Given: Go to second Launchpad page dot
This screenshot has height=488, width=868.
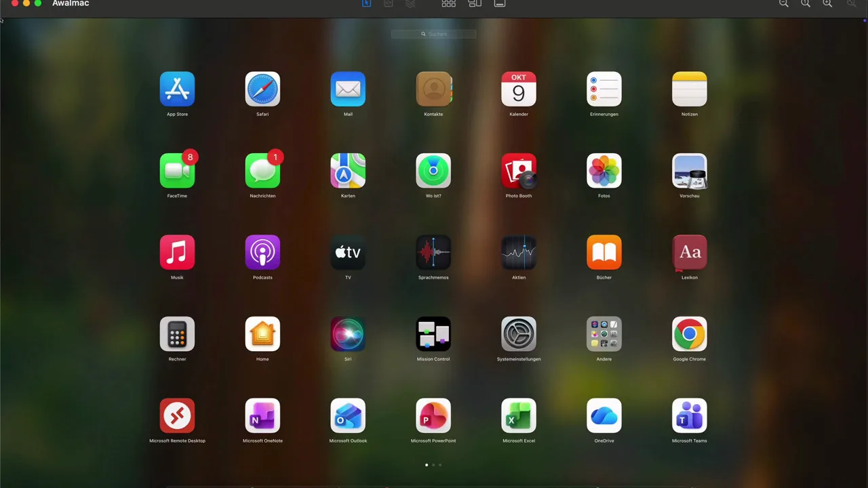Looking at the screenshot, I should (433, 465).
